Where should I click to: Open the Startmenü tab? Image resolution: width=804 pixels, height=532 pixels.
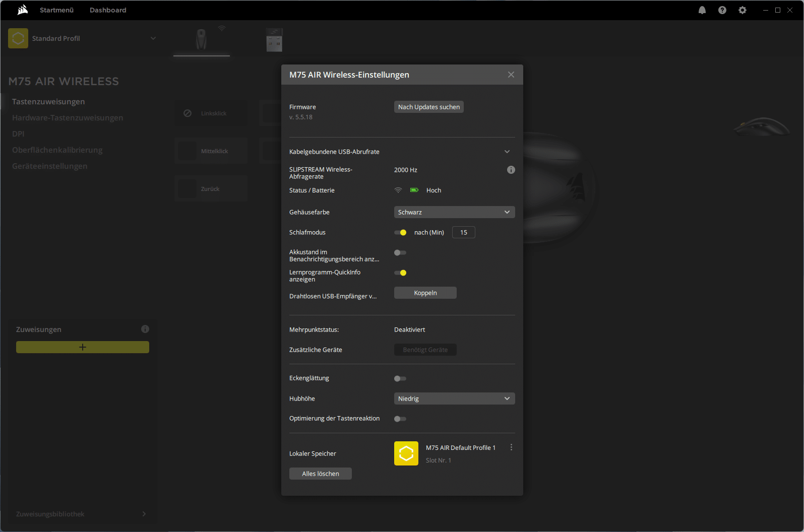[x=56, y=10]
